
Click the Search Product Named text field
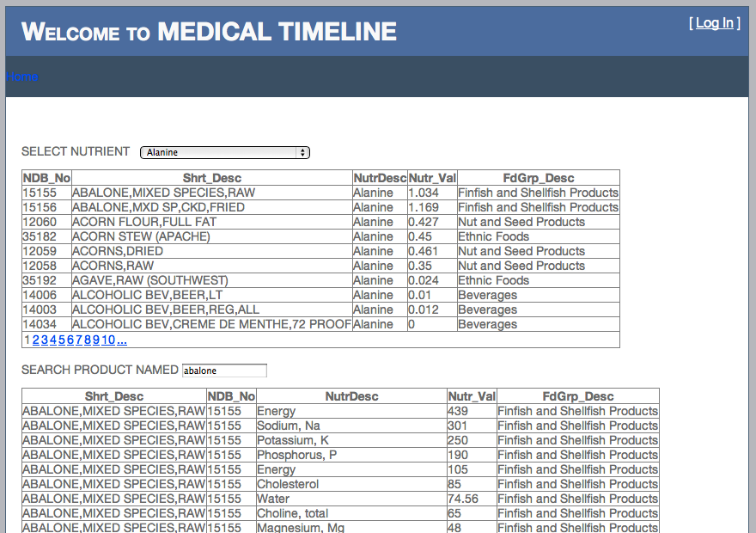click(x=224, y=371)
